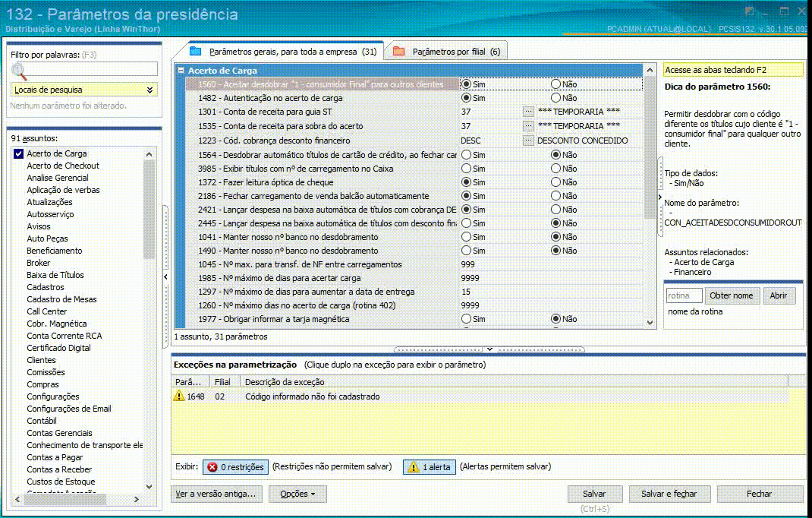
Task: Select Sim for parameter 1041 Manter nosso nº
Action: pyautogui.click(x=466, y=237)
